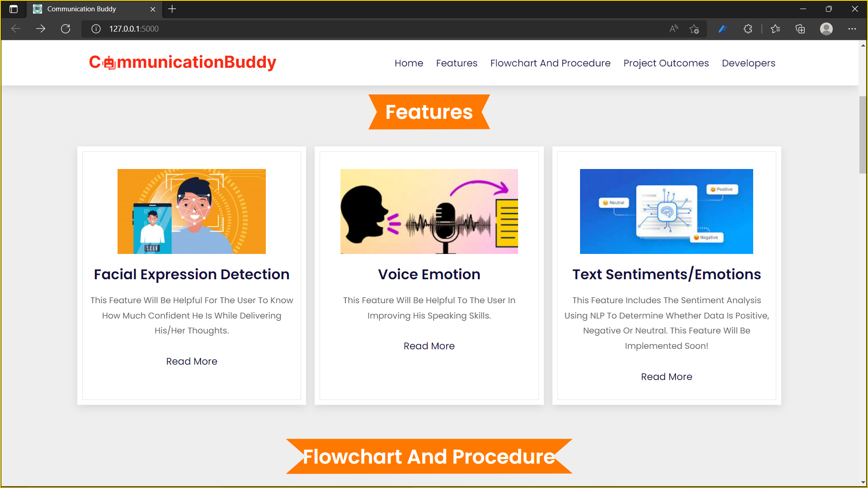The height and width of the screenshot is (488, 868).
Task: Select Flowchart And Procedure nav item
Action: [550, 63]
